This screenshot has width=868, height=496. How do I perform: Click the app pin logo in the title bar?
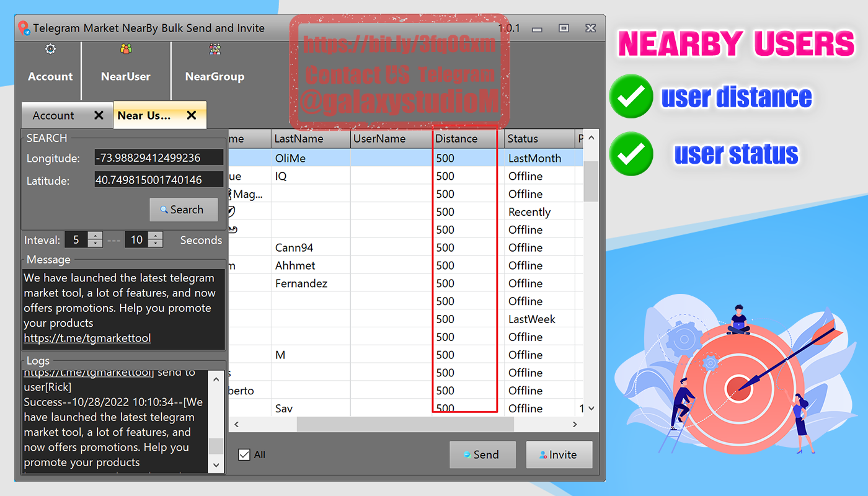24,27
